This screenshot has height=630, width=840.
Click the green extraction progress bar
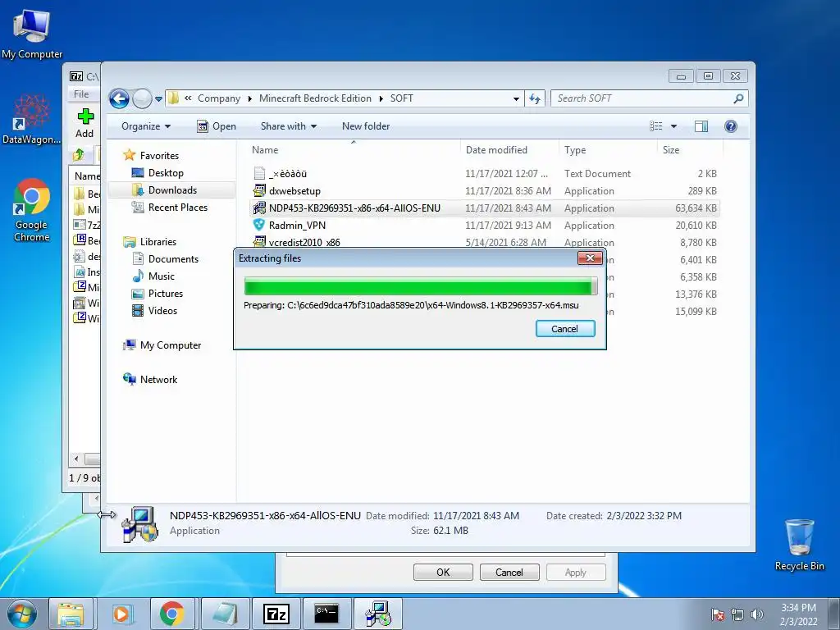(421, 286)
